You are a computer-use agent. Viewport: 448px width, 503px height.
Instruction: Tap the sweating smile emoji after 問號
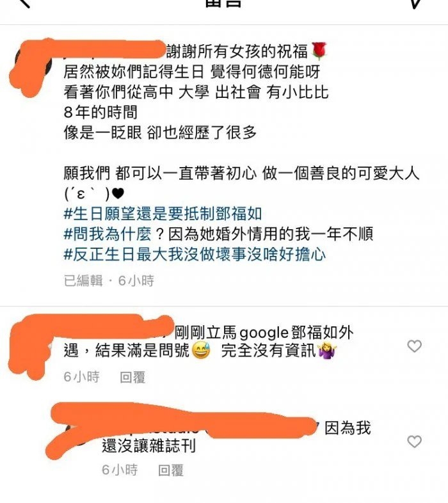[x=201, y=350]
